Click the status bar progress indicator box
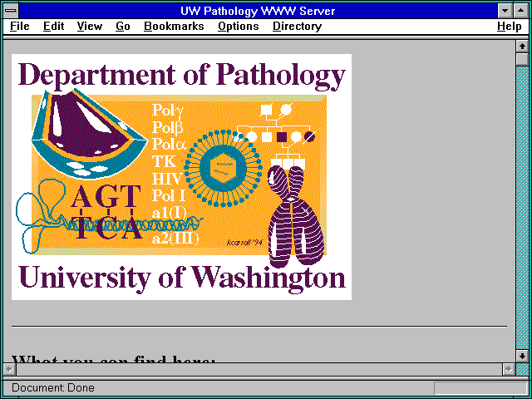Screen dimensions: 532x399 point(480,388)
